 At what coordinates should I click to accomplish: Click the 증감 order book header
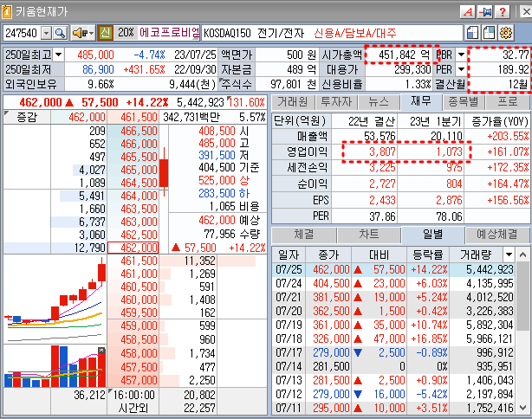pyautogui.click(x=27, y=117)
